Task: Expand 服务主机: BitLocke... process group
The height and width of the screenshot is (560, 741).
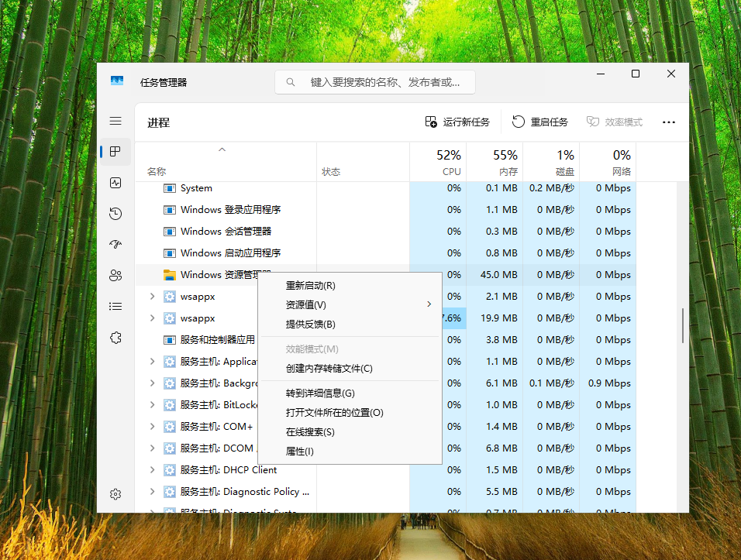Action: click(x=152, y=404)
